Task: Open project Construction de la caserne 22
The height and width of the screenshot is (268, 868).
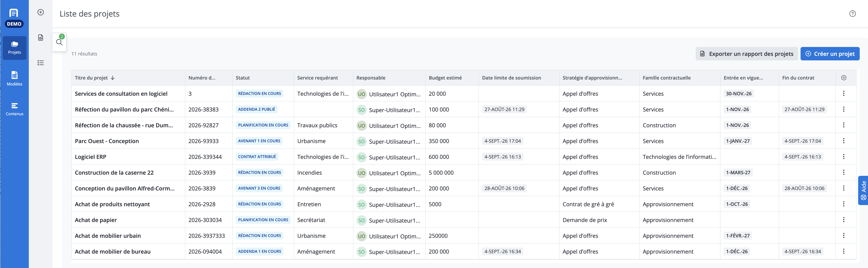Action: 114,173
